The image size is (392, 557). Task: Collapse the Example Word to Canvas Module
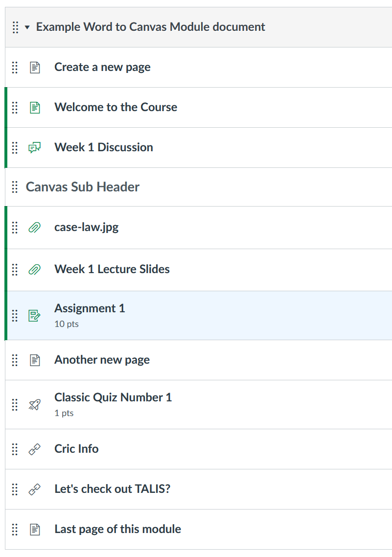(x=27, y=27)
